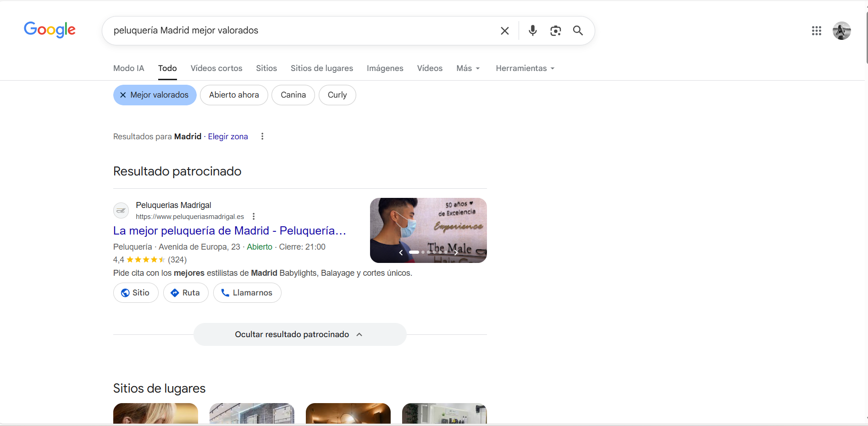The image size is (868, 426).
Task: Open the Google apps grid
Action: click(x=816, y=31)
